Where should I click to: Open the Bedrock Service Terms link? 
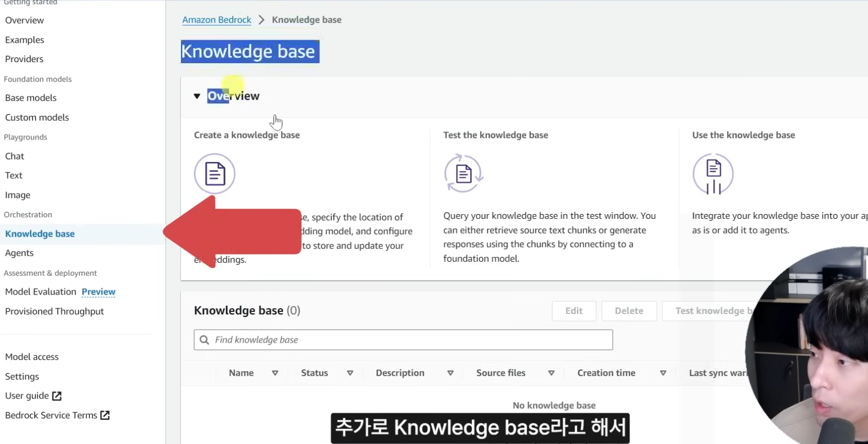pos(51,415)
